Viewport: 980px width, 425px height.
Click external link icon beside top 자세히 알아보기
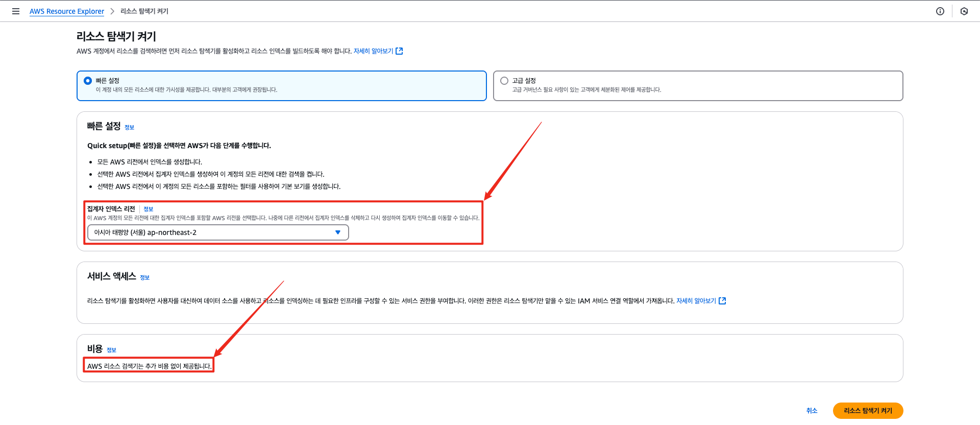[399, 51]
